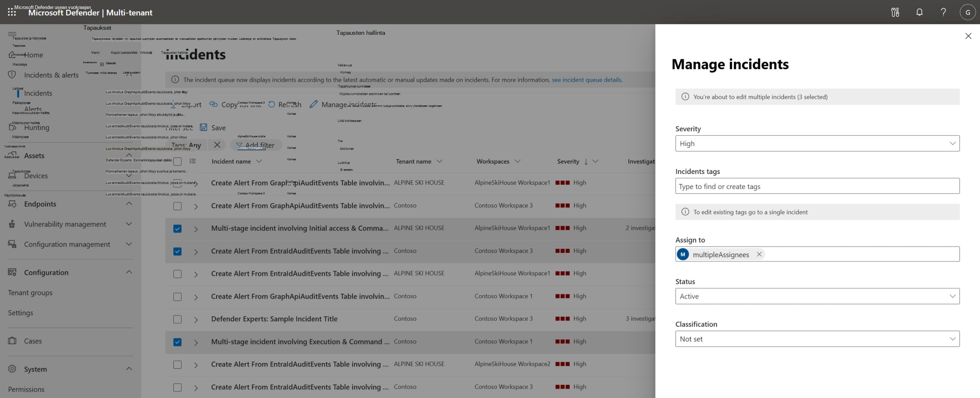Open Cases in the navigation menu
The height and width of the screenshot is (398, 980).
[x=33, y=341]
